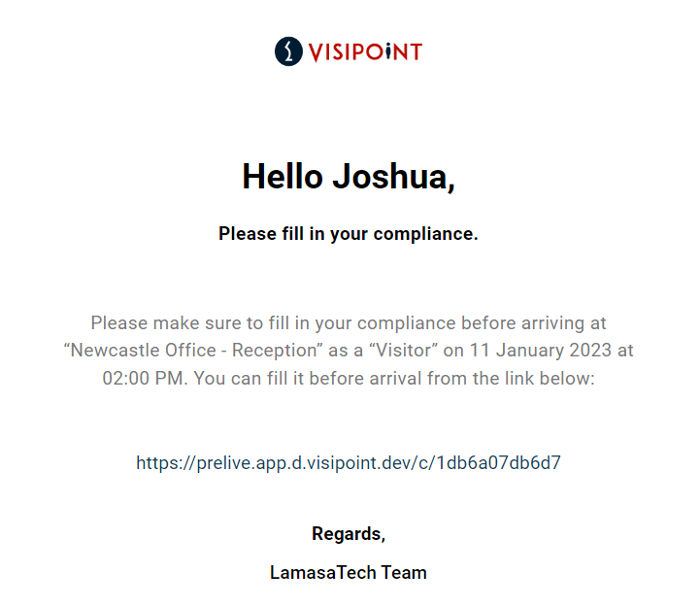Click the quoted "Visitor" role text
Viewport: 700px width, 606px height.
tap(403, 351)
